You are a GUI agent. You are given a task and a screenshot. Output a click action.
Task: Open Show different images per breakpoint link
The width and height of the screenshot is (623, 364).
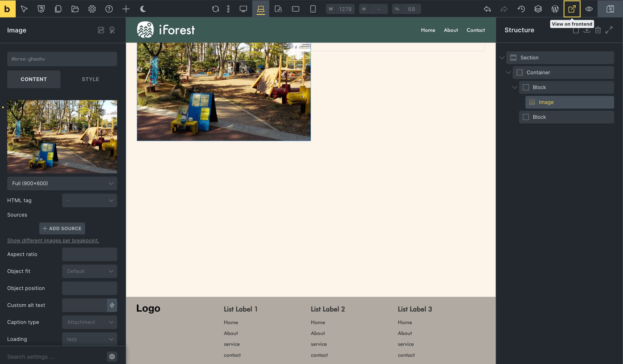[x=53, y=240]
